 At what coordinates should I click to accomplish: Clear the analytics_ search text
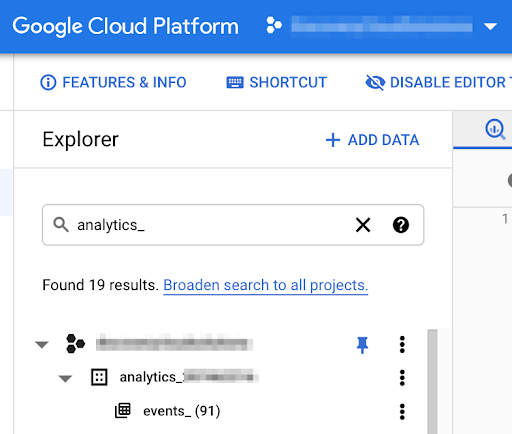(363, 225)
